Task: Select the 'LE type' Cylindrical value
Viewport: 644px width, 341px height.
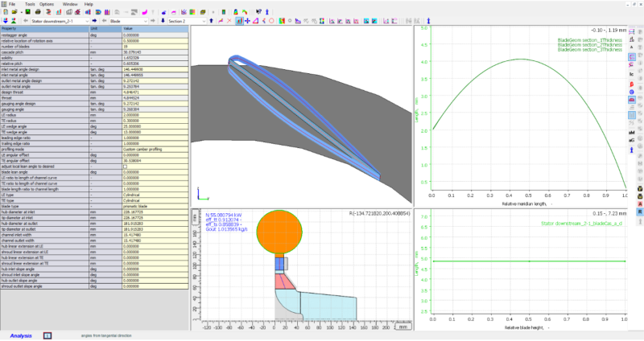Action: click(155, 195)
